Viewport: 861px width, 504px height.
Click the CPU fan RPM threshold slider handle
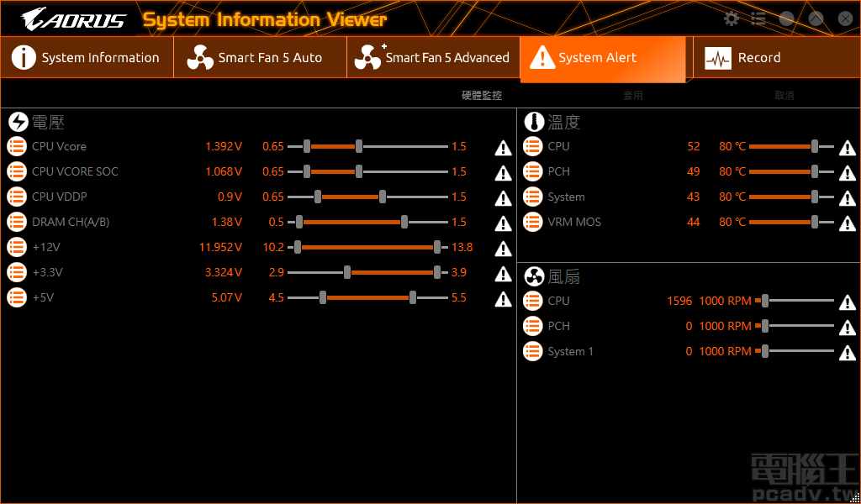[764, 301]
